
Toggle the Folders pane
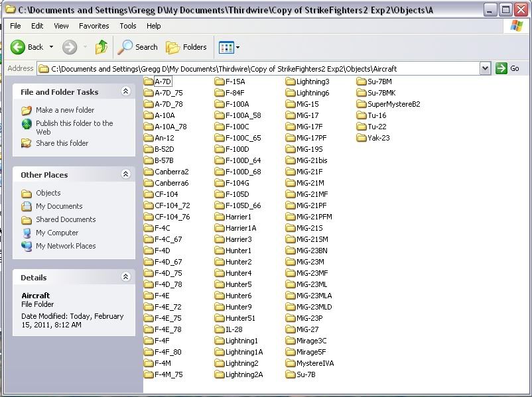coord(186,47)
